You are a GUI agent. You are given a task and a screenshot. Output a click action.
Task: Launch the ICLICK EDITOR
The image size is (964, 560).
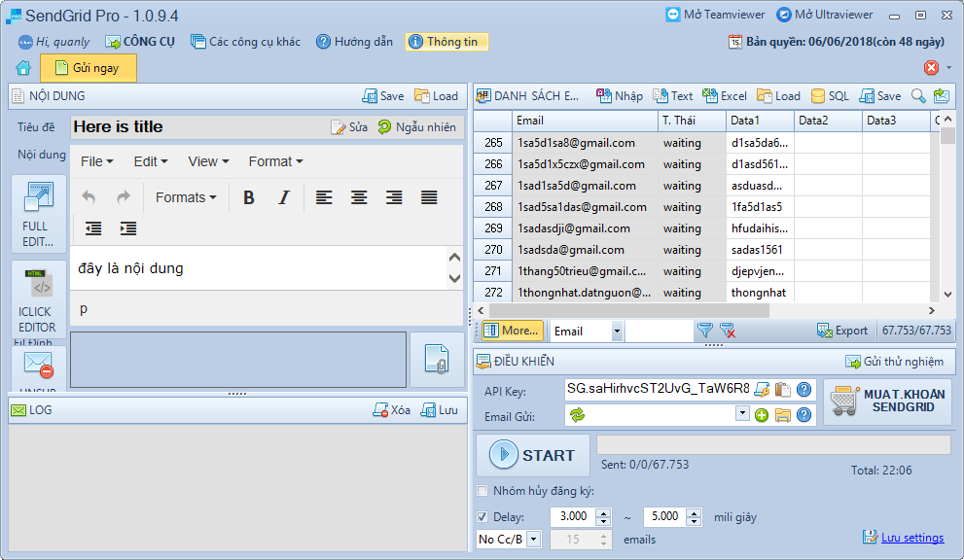(x=38, y=299)
